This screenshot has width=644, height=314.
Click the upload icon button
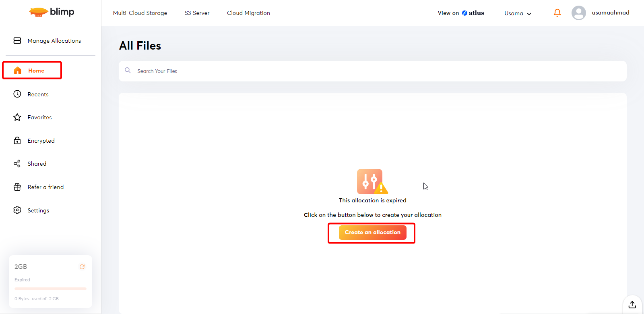pos(632,304)
